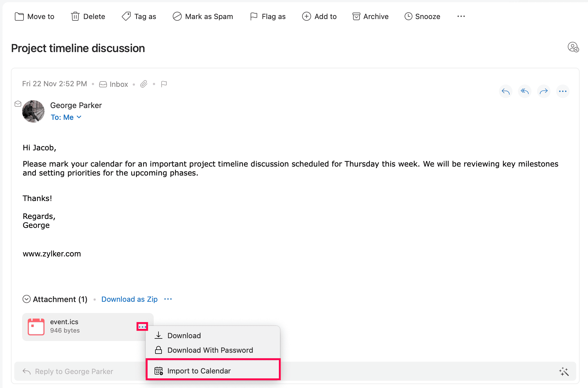Screen dimensions: 588x388
Task: Click Download as Zip link
Action: (129, 299)
